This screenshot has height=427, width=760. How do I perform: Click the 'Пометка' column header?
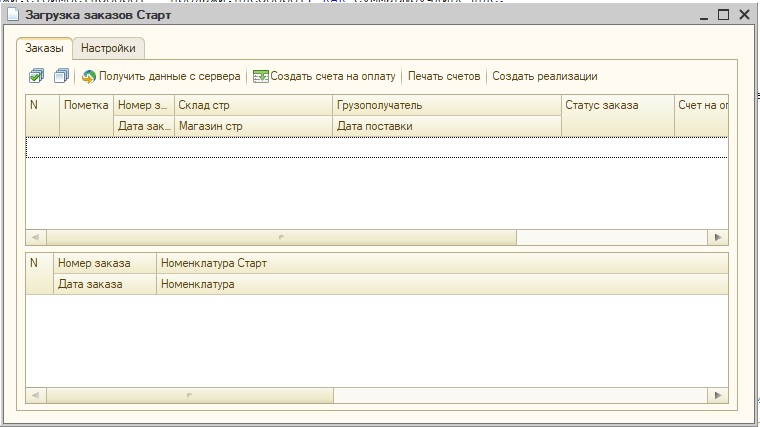coord(86,116)
